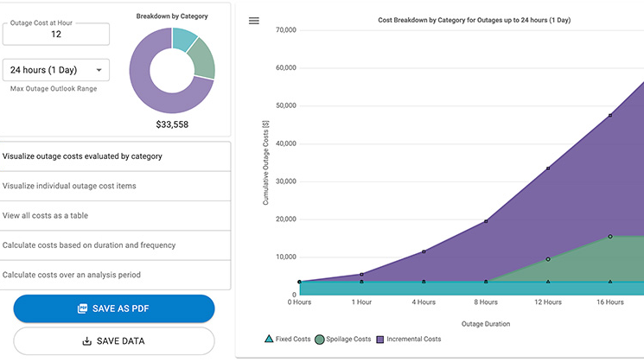
Task: Click the download icon on Save Data
Action: coord(86,341)
